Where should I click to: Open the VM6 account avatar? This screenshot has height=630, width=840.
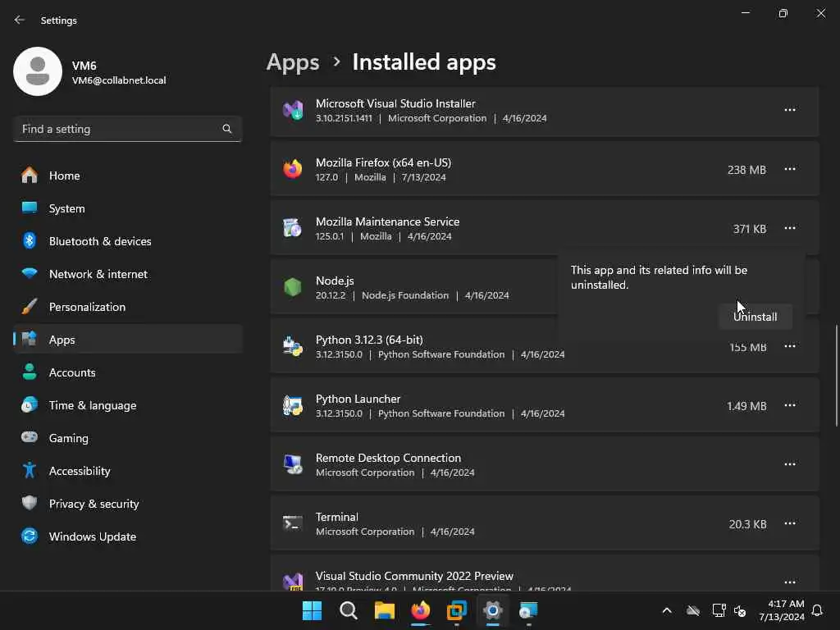coord(38,71)
